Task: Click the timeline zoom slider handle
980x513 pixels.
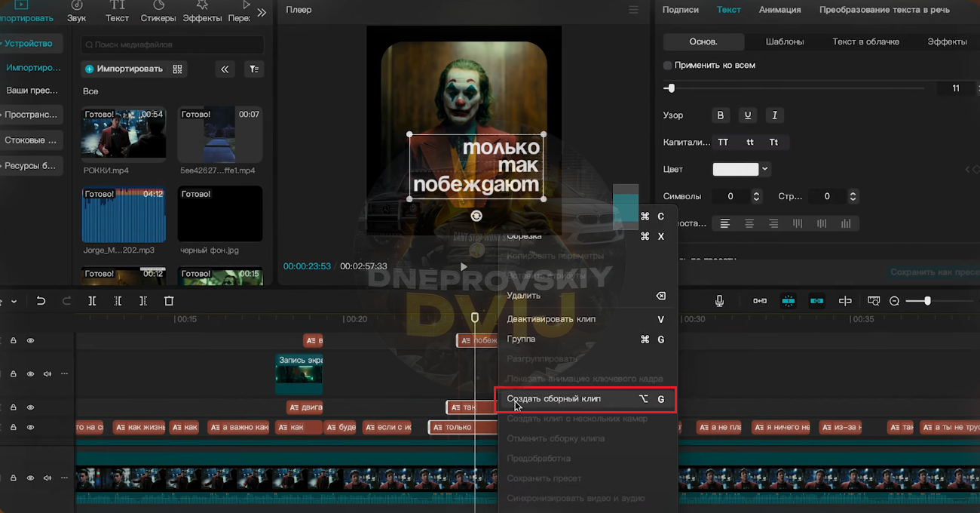Action: (x=927, y=301)
